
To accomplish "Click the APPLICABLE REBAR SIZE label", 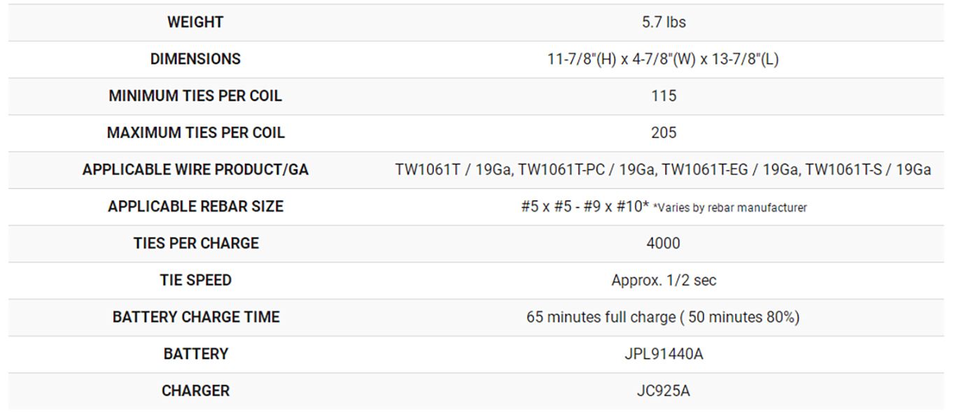I will (195, 206).
